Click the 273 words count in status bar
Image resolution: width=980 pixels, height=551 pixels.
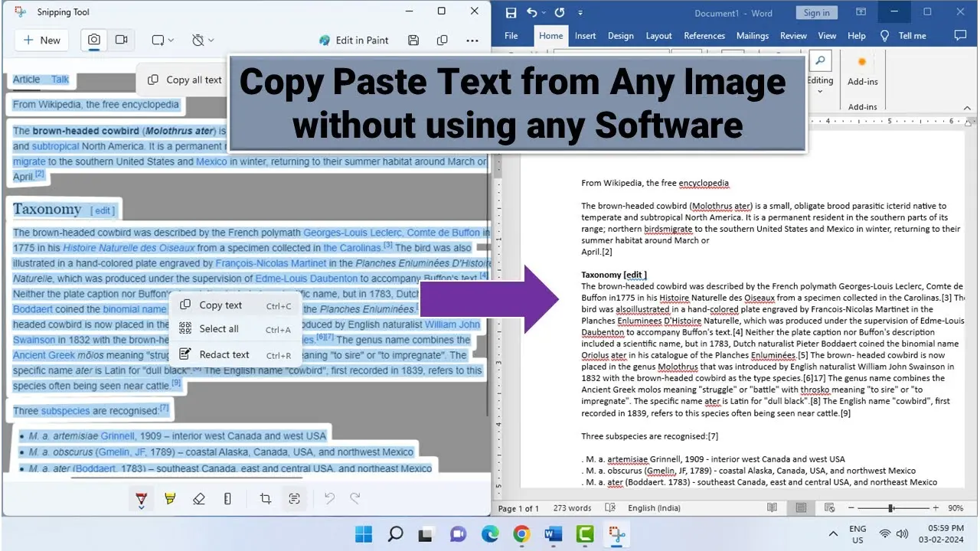click(572, 508)
